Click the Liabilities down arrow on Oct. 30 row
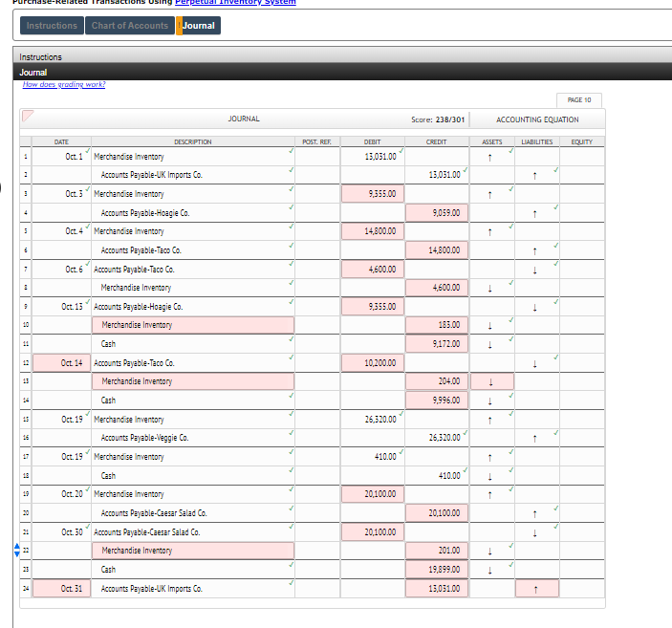 click(x=534, y=532)
